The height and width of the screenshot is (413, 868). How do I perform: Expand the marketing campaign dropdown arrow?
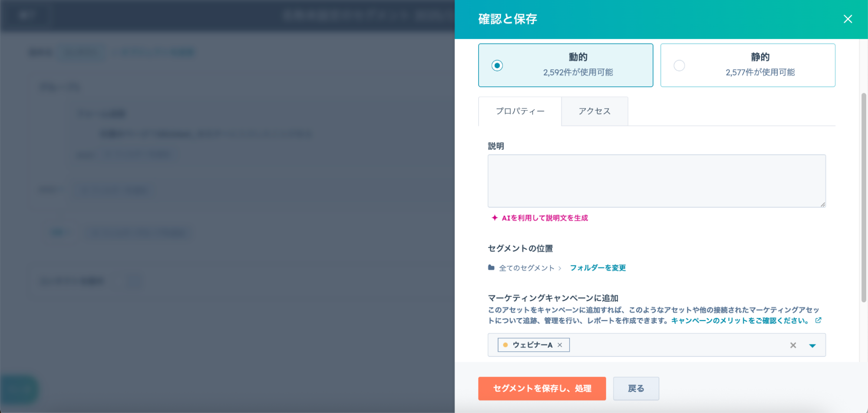[812, 346]
